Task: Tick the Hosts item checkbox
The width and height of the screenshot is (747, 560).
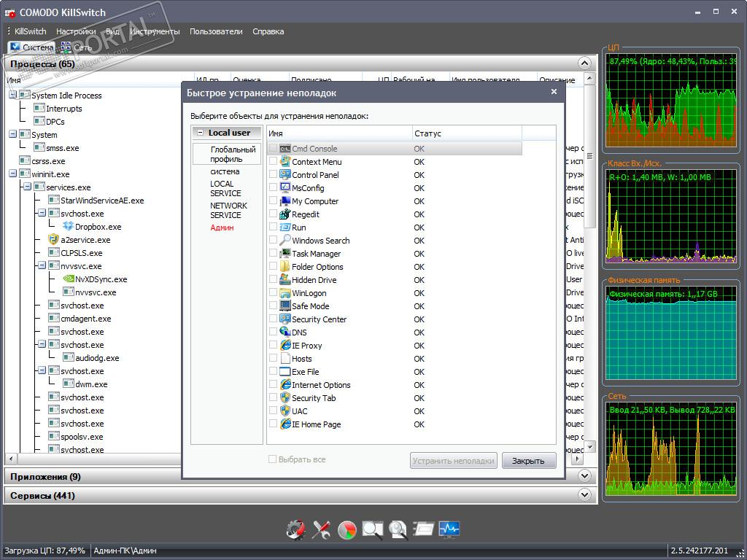Action: [x=273, y=359]
